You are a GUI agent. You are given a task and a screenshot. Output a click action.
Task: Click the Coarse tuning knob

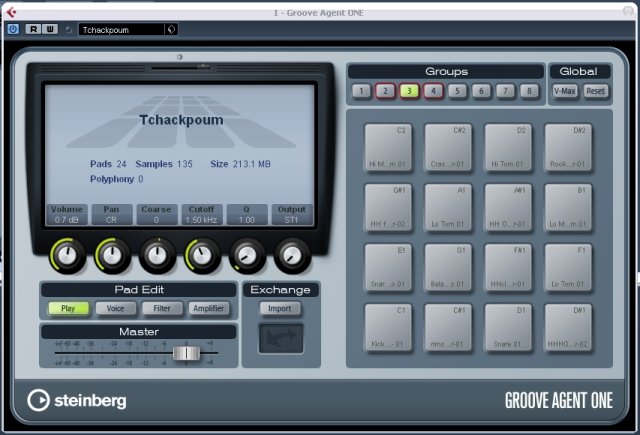(158, 256)
